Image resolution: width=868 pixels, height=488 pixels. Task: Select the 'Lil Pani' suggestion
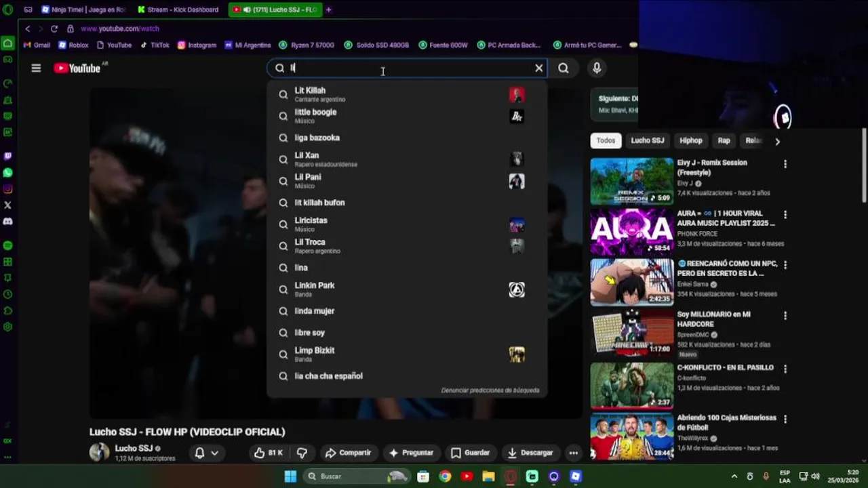coord(407,181)
